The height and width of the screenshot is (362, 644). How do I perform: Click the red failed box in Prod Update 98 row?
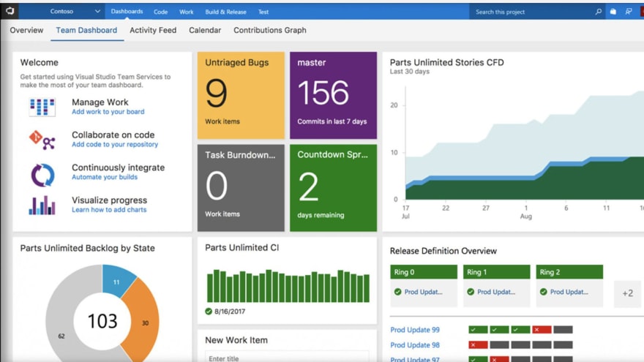click(x=478, y=344)
